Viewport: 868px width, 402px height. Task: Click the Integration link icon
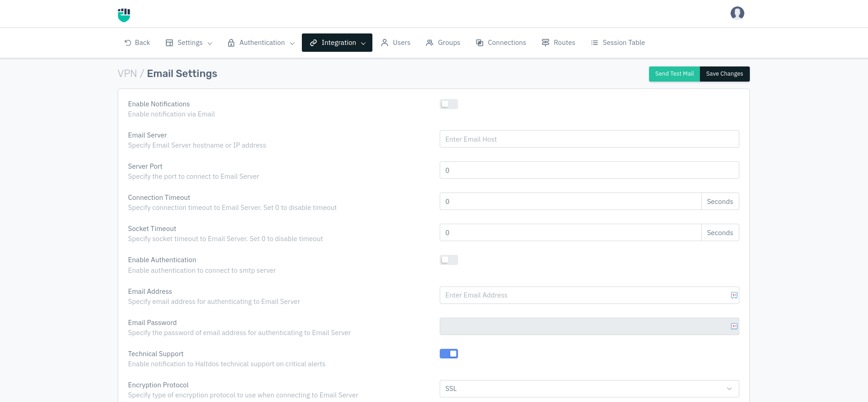tap(313, 43)
